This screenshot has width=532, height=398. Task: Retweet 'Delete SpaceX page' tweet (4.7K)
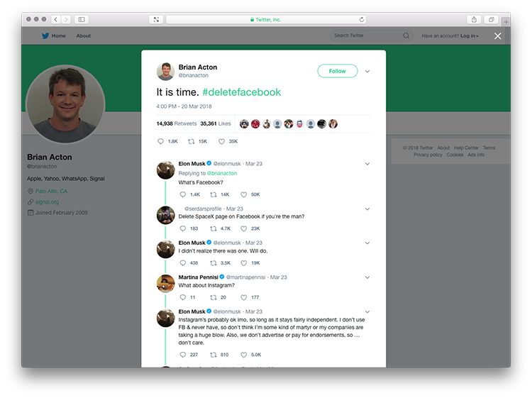click(220, 228)
